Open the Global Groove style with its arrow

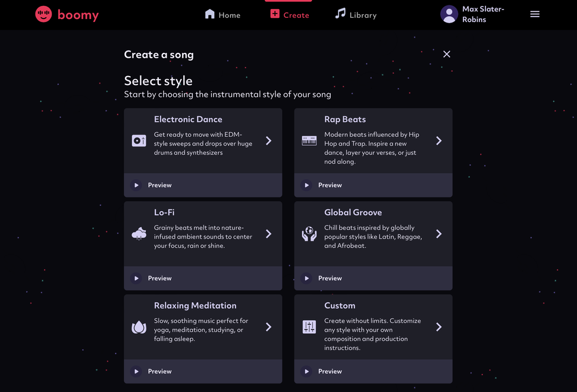(438, 234)
